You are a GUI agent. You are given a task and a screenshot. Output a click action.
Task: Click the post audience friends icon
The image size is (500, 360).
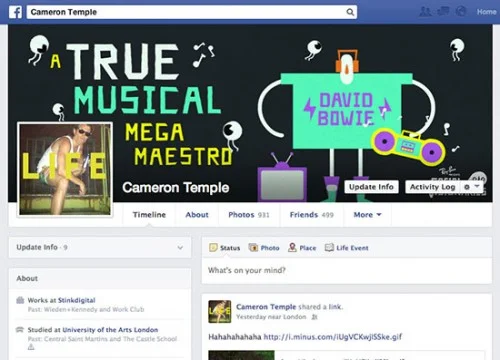[x=314, y=317]
